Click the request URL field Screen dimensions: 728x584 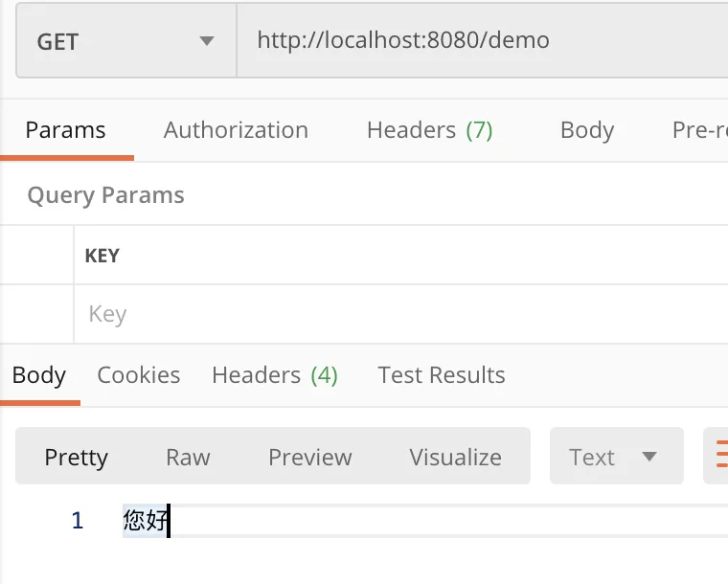[x=479, y=42]
